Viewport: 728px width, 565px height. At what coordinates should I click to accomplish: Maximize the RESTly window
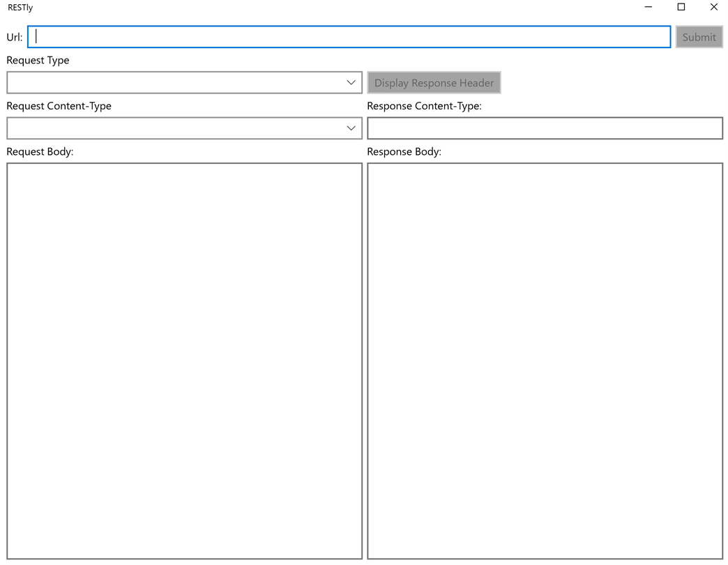click(681, 7)
